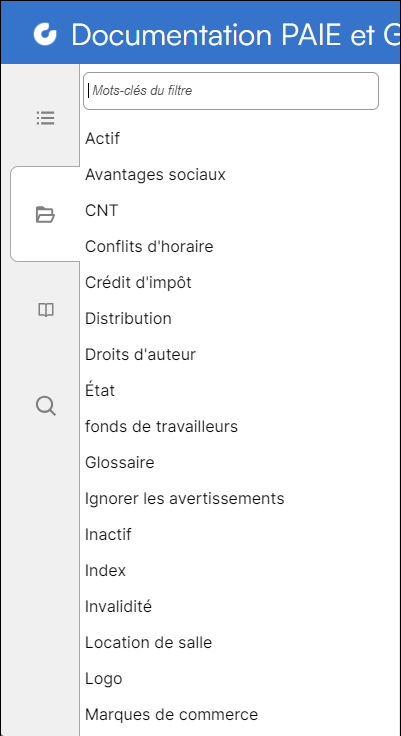Open Ignorer les avertissements entry
401x736 pixels.
coord(185,498)
